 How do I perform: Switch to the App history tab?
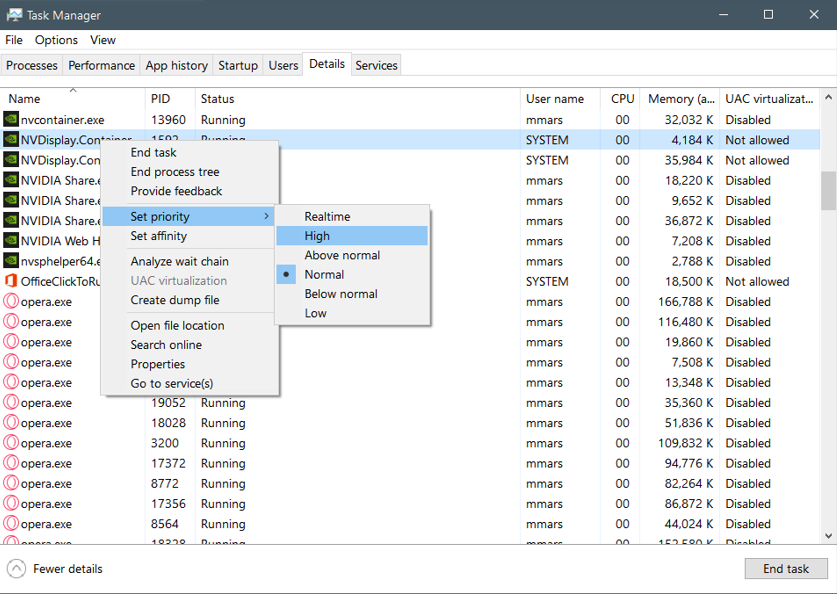click(x=176, y=65)
